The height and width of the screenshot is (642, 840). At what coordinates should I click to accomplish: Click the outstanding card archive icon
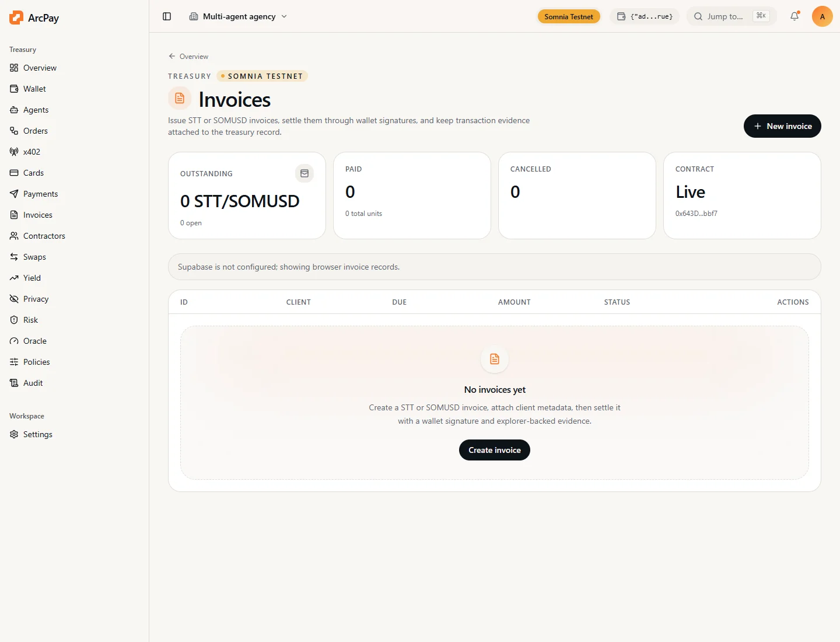[304, 173]
